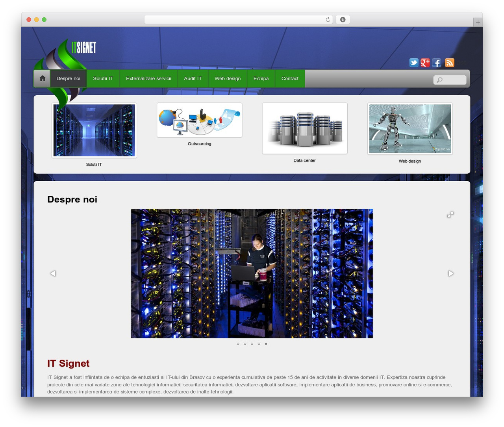Minimize window with yellow button
Image resolution: width=504 pixels, height=427 pixels.
click(x=36, y=20)
